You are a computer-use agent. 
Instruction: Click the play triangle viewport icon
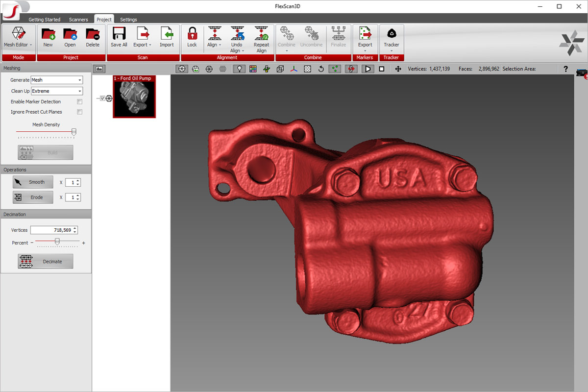367,69
